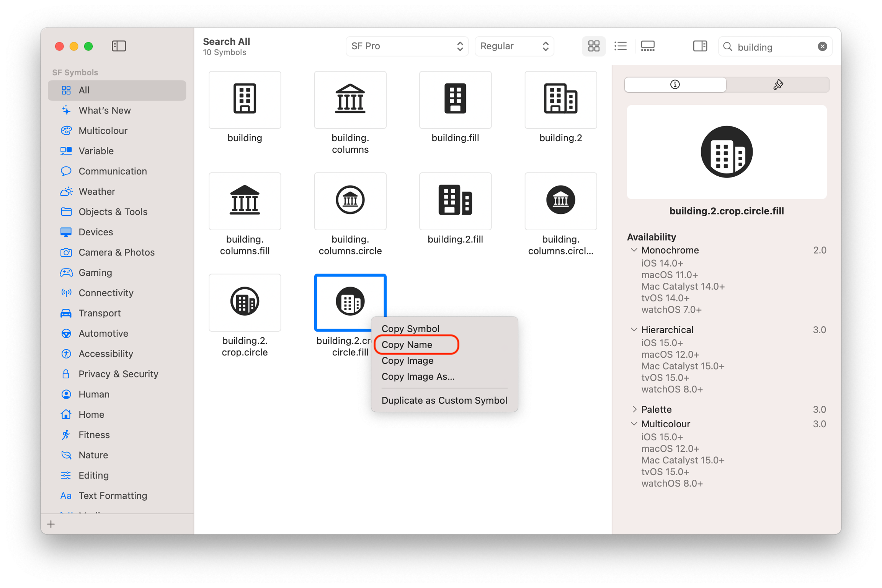Click the Mac Catalyst 14.0+ line

point(683,287)
